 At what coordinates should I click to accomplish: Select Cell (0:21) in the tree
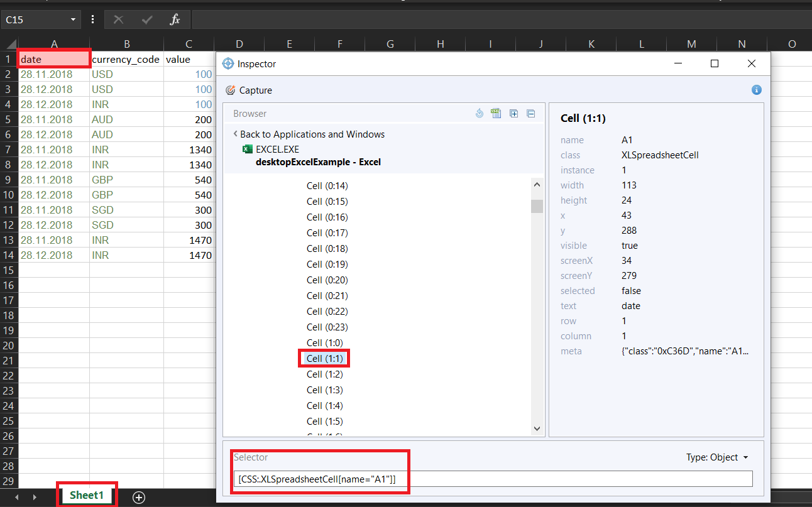coord(327,296)
